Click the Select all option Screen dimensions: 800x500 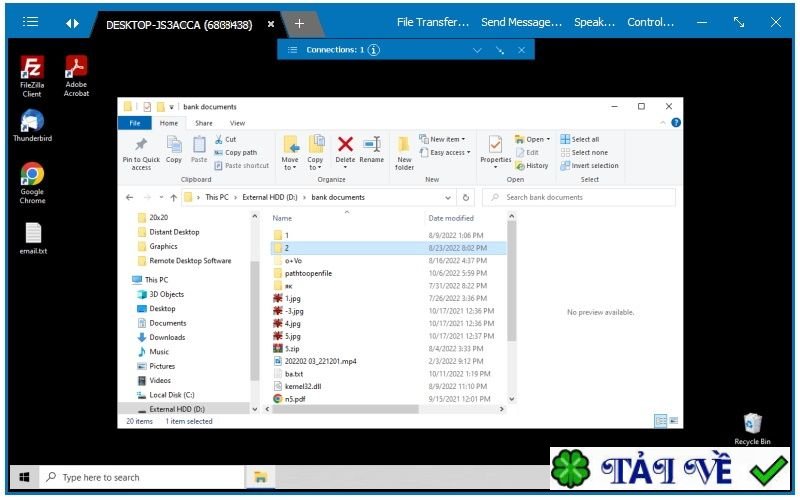580,139
